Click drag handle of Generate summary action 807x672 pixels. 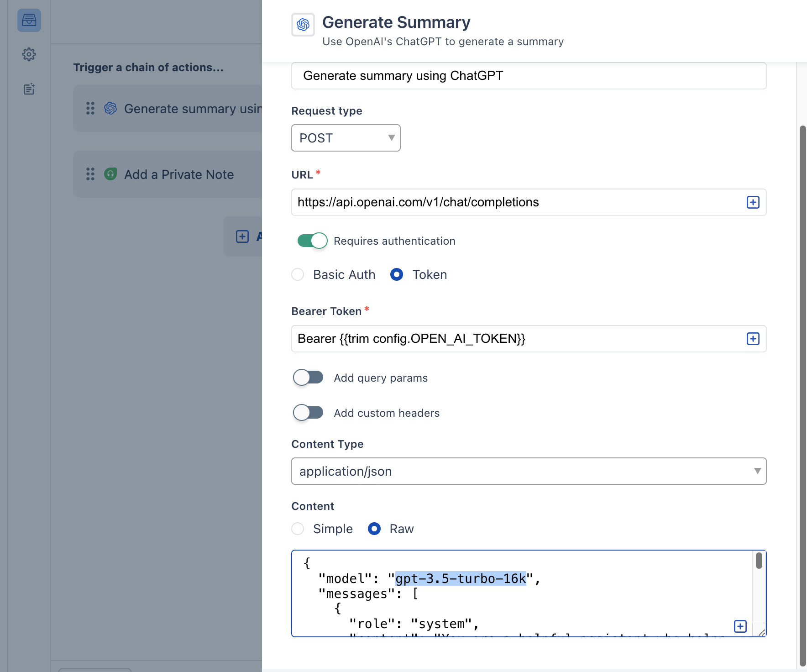[x=90, y=108]
